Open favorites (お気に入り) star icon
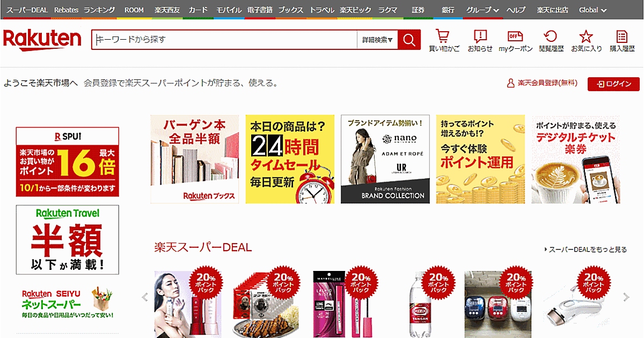Image resolution: width=644 pixels, height=338 pixels. click(586, 40)
